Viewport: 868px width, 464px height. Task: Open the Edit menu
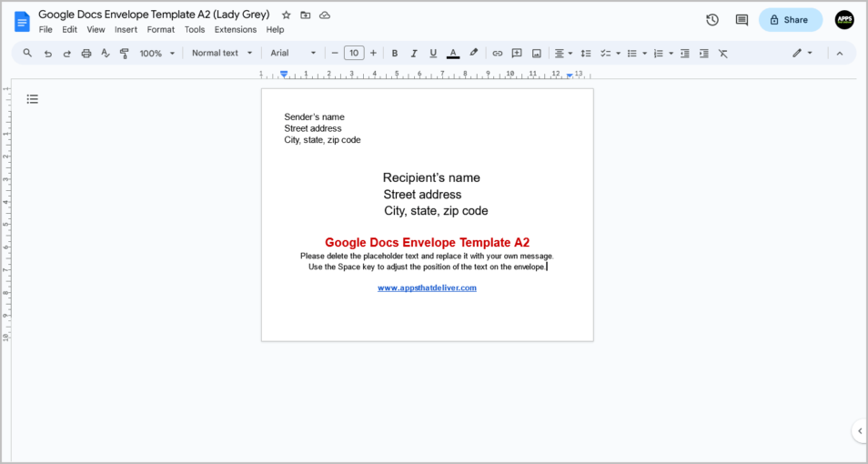tap(69, 29)
